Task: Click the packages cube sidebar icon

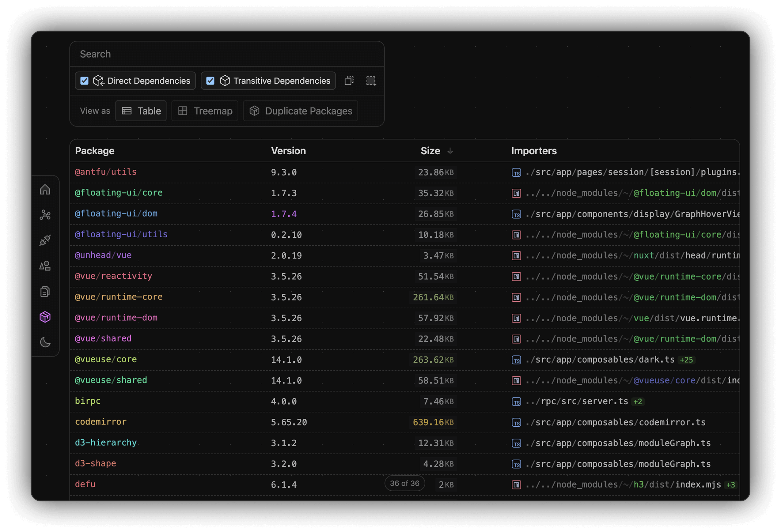Action: pos(45,317)
